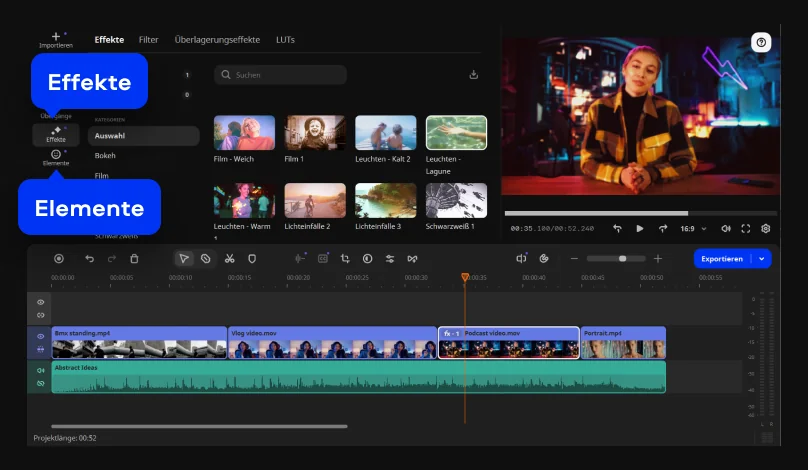Select the Bokeh category

105,156
